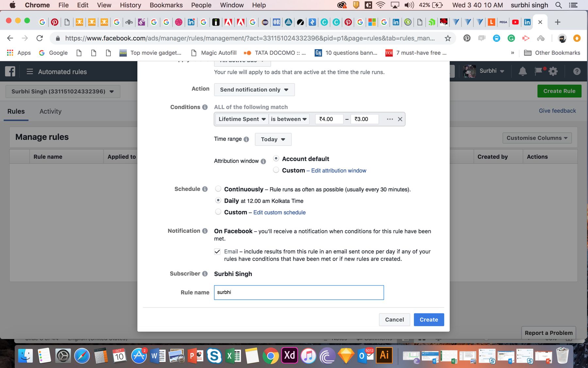Reload the page in Chrome

[x=40, y=38]
